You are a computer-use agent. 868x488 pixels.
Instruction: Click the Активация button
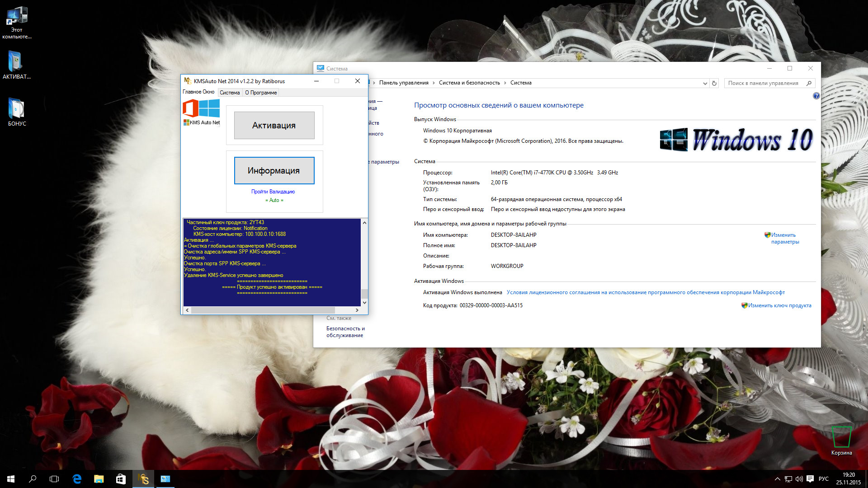click(274, 125)
